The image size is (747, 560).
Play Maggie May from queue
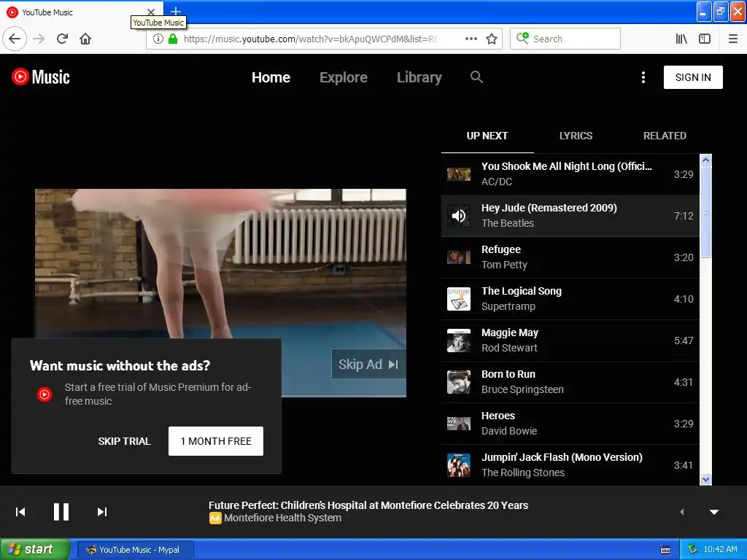pos(570,341)
